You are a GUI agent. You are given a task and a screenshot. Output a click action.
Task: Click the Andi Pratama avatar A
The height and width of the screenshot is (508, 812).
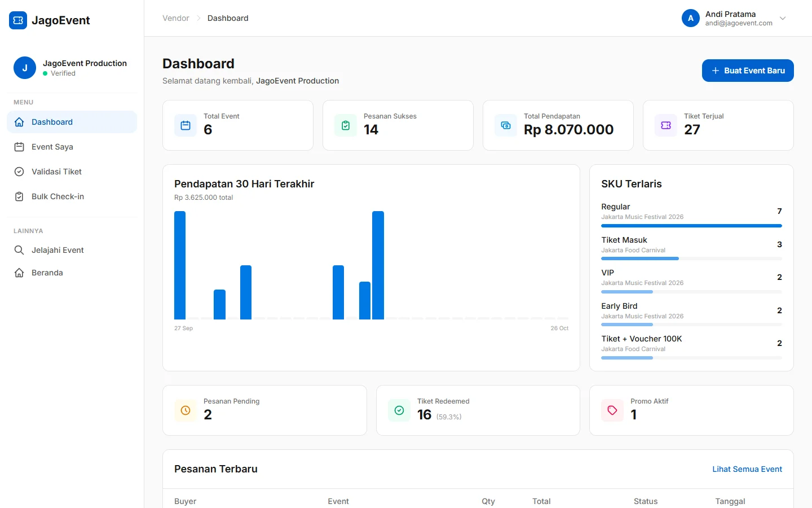tap(691, 18)
